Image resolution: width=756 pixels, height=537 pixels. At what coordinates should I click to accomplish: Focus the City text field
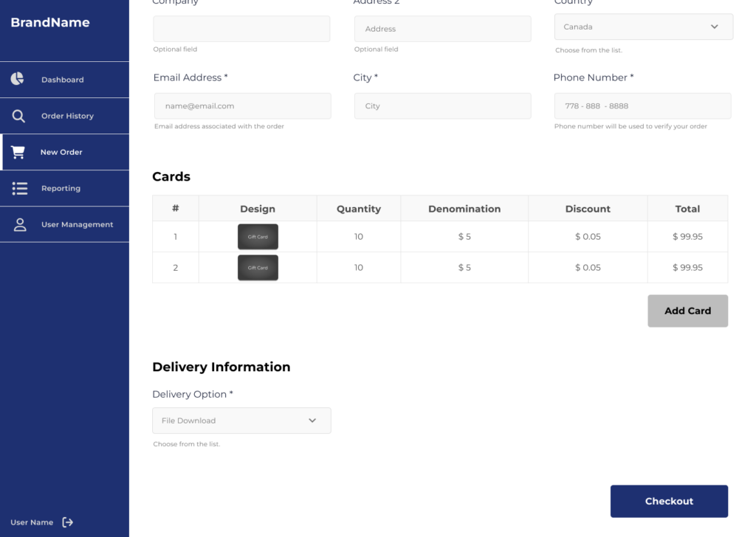point(442,106)
